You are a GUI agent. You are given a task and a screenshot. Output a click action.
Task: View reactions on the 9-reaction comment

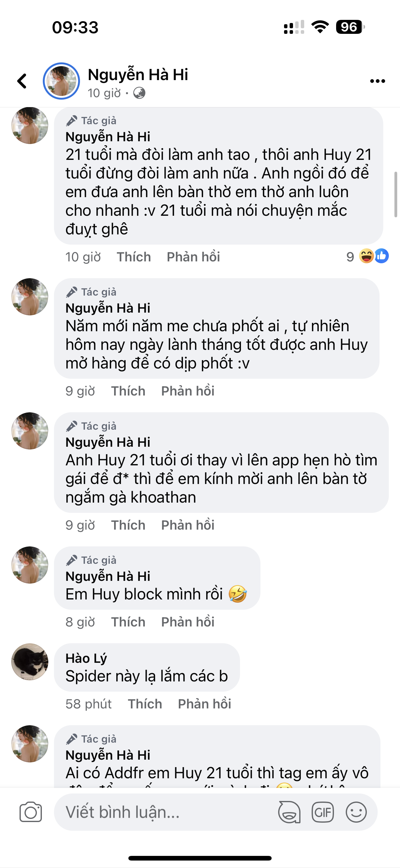pos(368,257)
